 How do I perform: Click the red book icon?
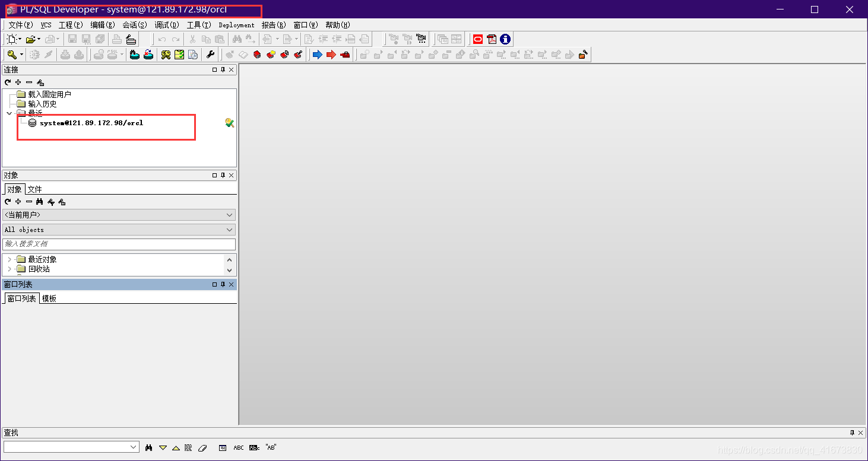click(257, 55)
